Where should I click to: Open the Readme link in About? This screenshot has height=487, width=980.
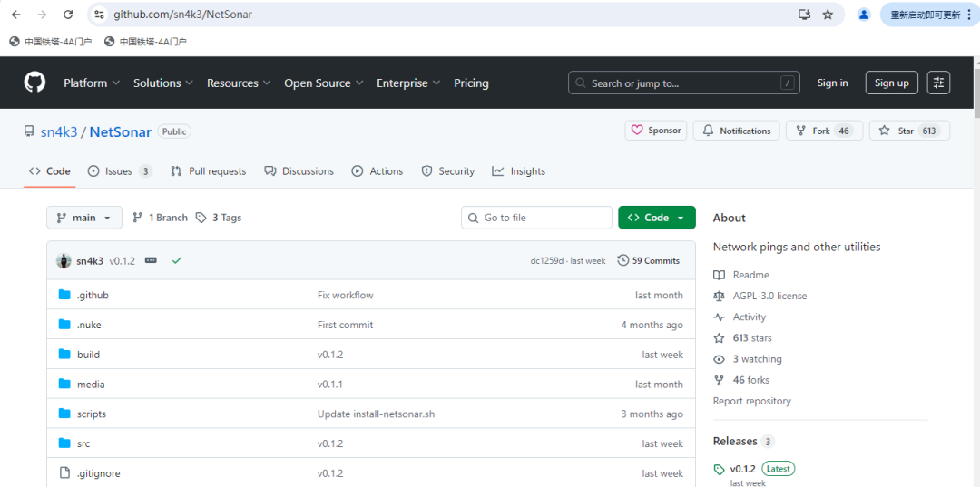click(x=741, y=275)
